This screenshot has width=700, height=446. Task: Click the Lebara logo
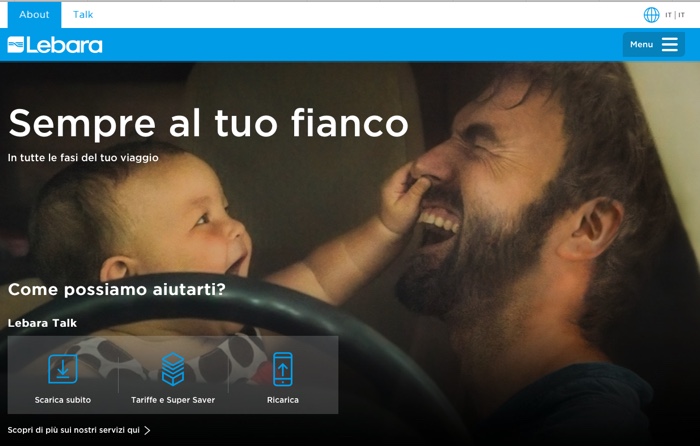[55, 45]
